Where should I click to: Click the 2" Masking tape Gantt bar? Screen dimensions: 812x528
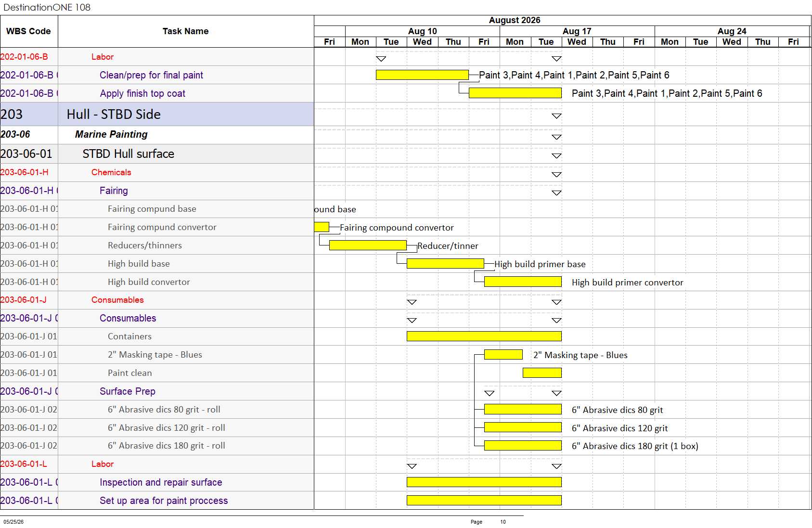(x=503, y=355)
